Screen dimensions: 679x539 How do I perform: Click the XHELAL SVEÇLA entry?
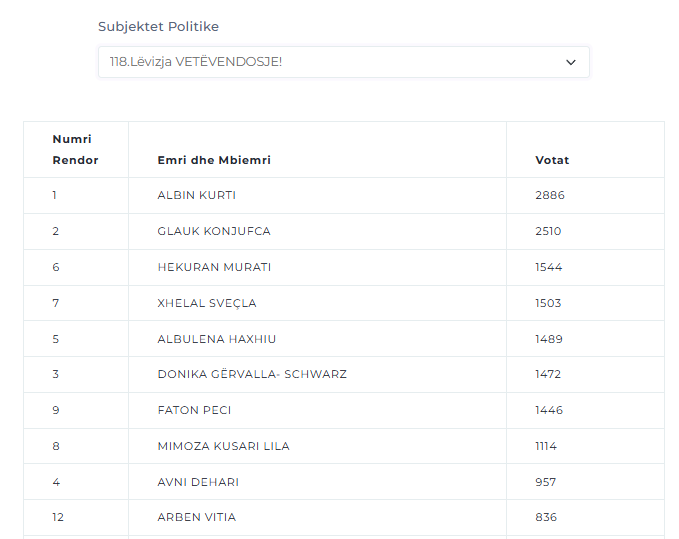tap(207, 303)
